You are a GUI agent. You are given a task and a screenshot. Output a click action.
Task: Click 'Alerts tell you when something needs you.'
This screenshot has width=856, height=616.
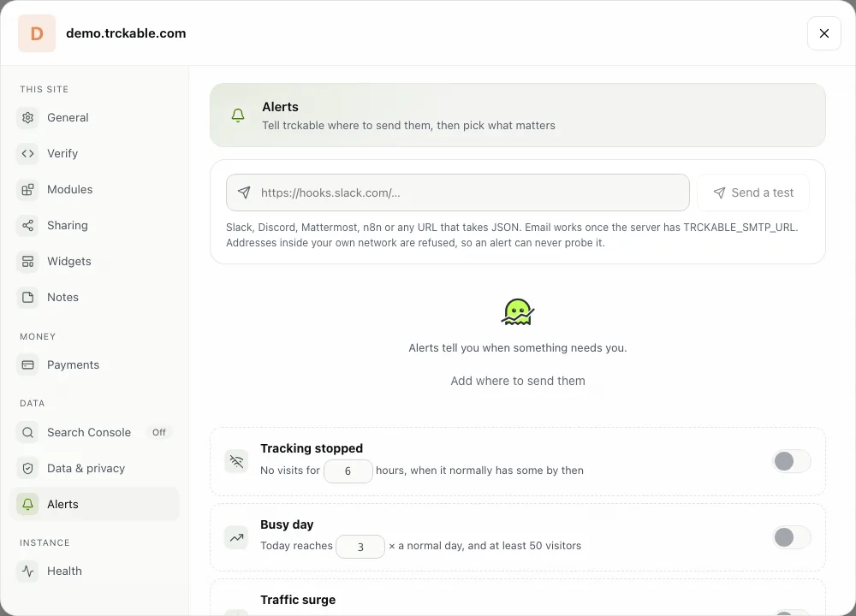(x=518, y=348)
